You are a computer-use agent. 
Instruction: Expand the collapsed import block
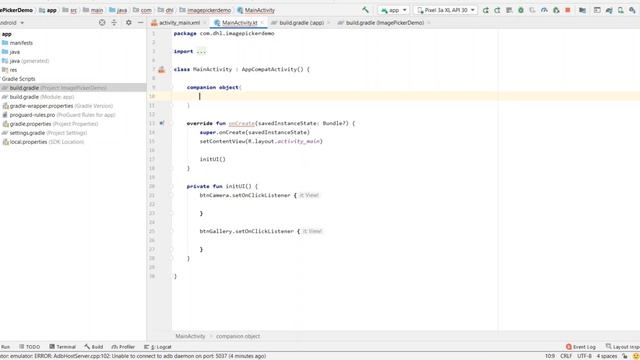201,51
